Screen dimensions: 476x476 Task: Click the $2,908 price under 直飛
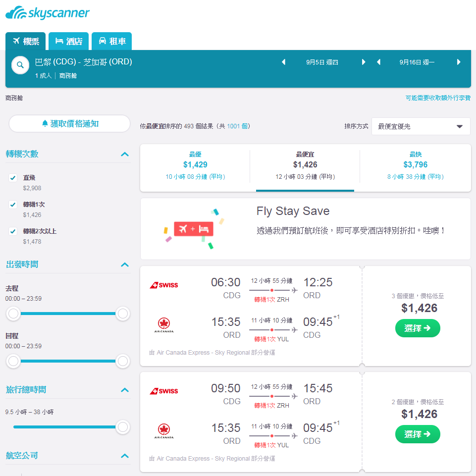pyautogui.click(x=32, y=188)
